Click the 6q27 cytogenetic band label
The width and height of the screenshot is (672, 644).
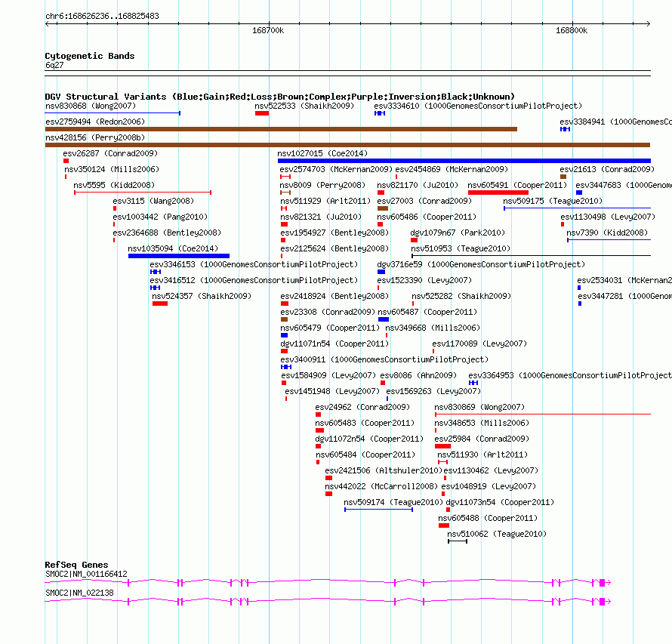54,65
